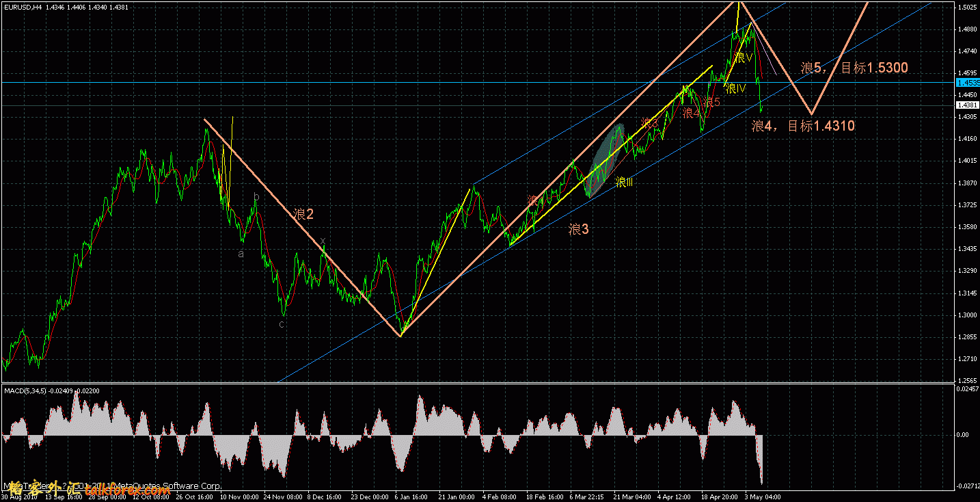Click 1.3870 on the price axis
Viewport: 980px width, 502px height.
pyautogui.click(x=967, y=183)
